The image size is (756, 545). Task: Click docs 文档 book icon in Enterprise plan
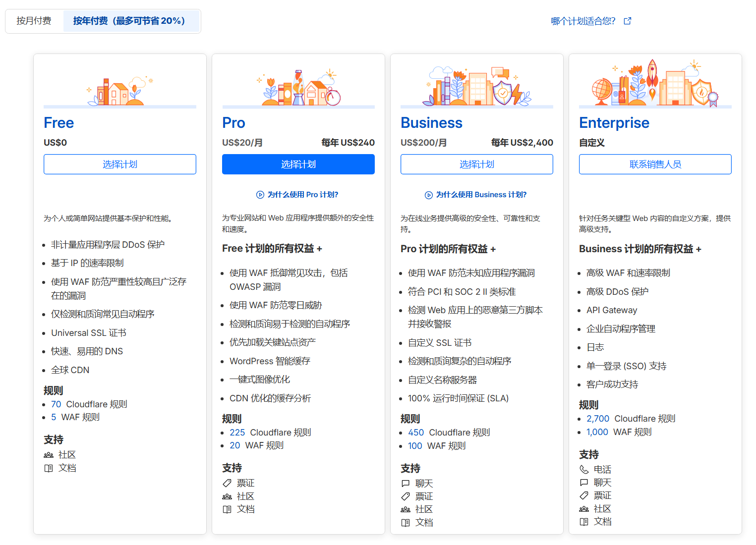point(584,522)
